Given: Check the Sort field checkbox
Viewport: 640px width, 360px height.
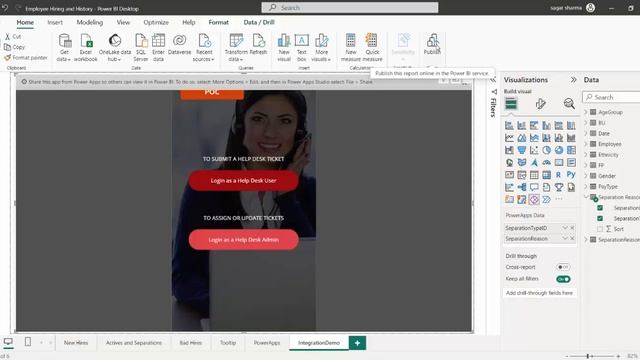Looking at the screenshot, I should tap(600, 229).
